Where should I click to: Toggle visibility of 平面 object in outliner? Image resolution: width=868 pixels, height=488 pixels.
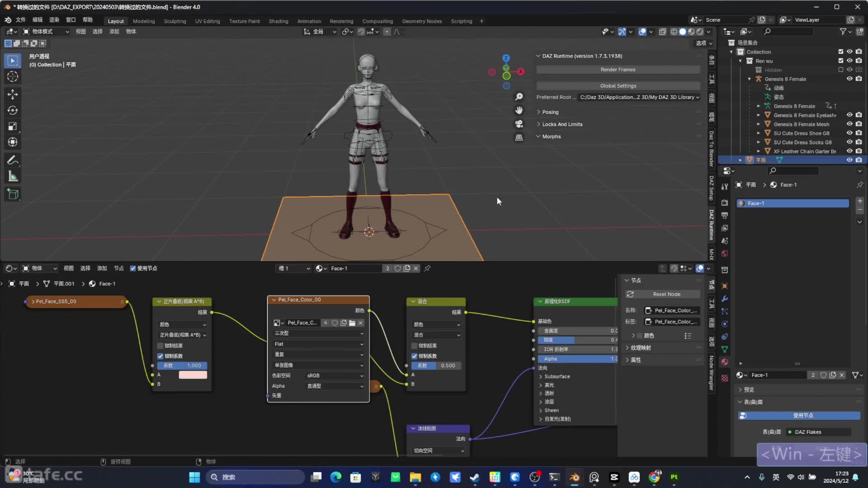click(x=849, y=160)
